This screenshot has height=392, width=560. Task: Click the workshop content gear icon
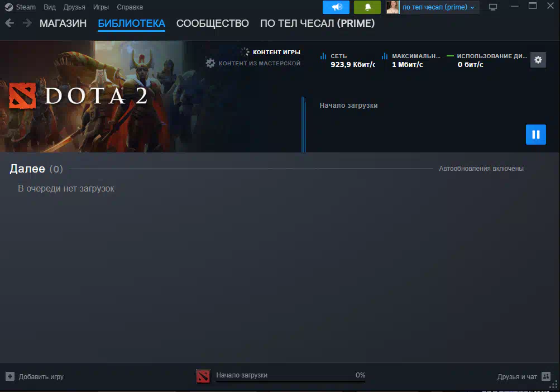coord(210,63)
